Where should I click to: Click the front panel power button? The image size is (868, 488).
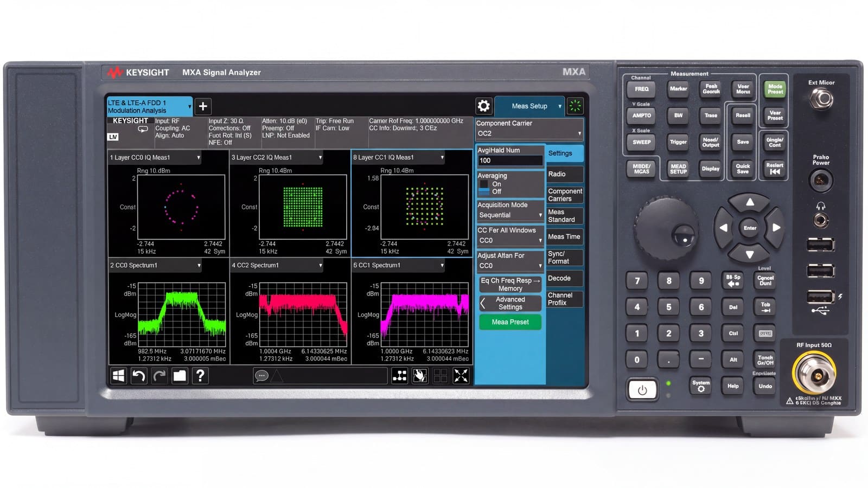tap(642, 390)
